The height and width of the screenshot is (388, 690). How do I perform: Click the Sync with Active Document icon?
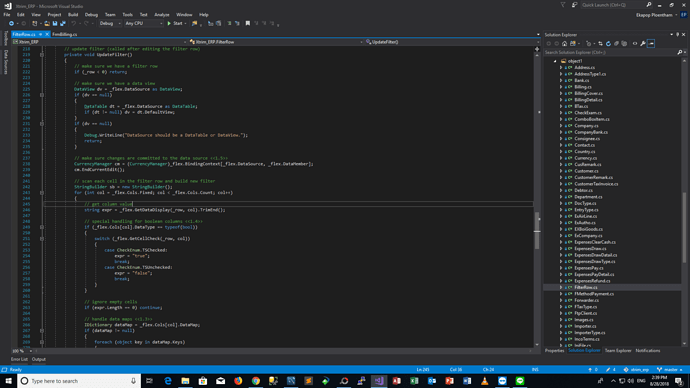[600, 44]
